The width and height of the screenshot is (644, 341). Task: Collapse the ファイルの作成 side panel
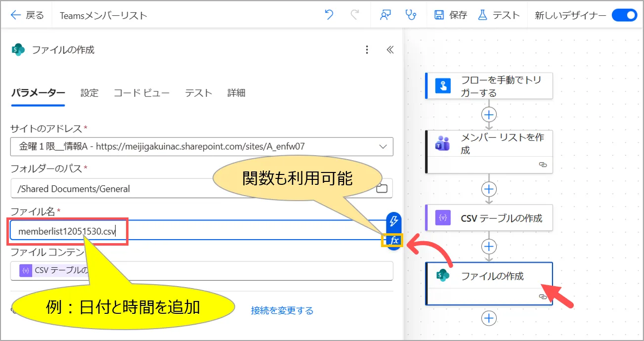390,49
